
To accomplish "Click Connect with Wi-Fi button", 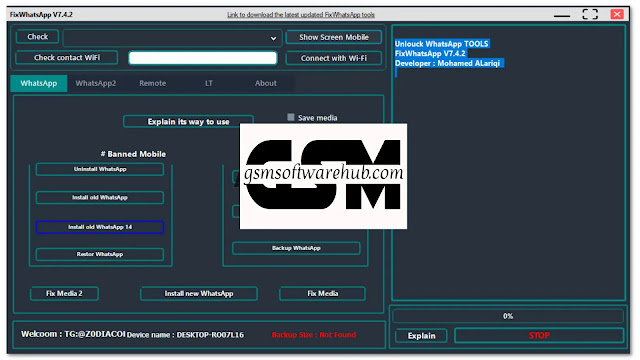I will (333, 58).
